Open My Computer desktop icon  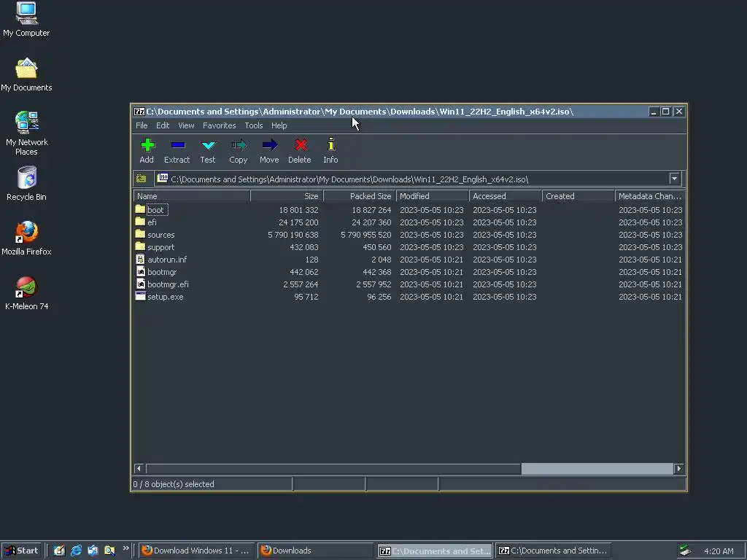tap(26, 19)
